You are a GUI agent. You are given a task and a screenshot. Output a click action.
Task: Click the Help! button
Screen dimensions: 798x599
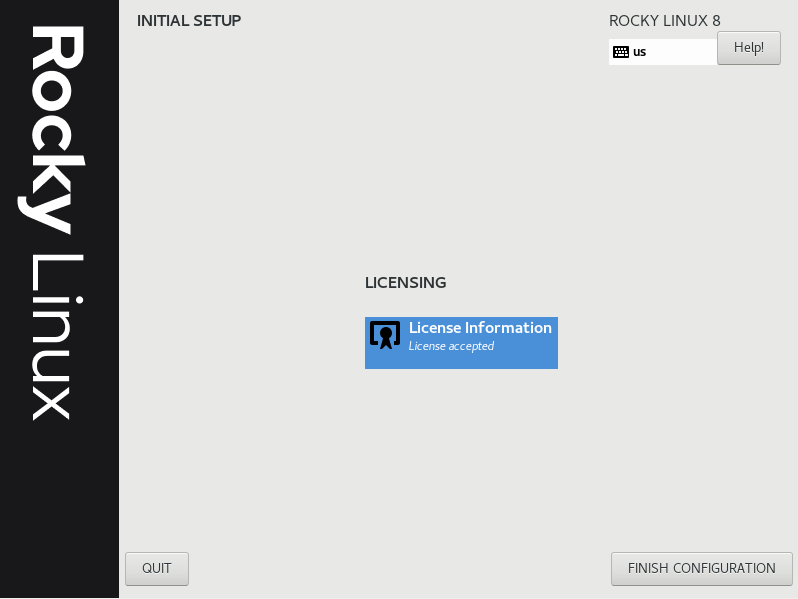click(x=749, y=48)
